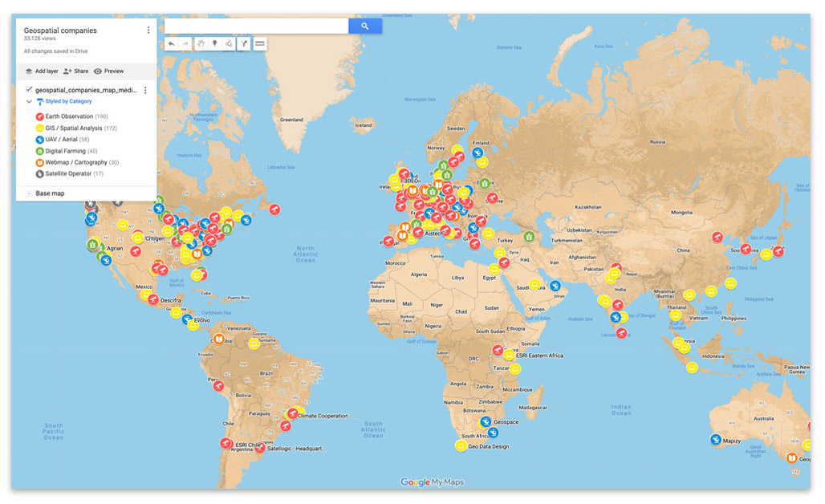Click the blue UAV / Aerial category icon
The width and height of the screenshot is (825, 504).
[39, 140]
